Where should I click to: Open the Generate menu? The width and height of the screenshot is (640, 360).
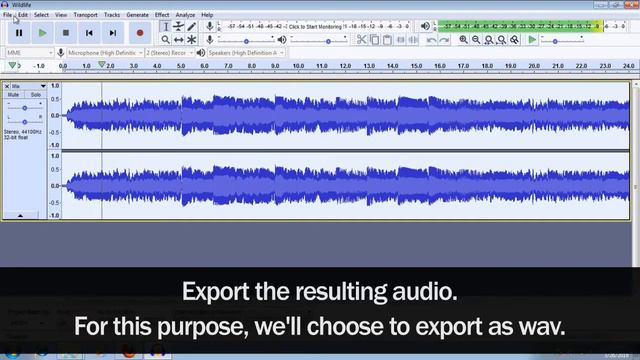coord(138,15)
